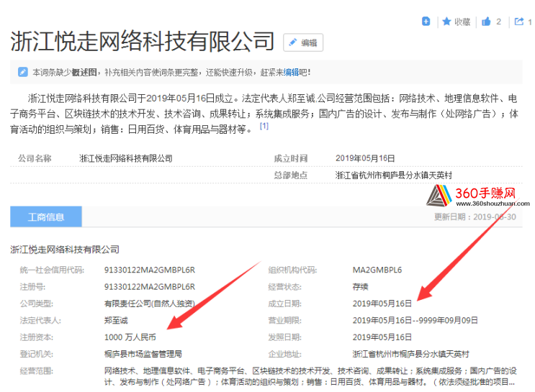535x392 pixels.
Task: Click the like count 2
Action: 498,22
